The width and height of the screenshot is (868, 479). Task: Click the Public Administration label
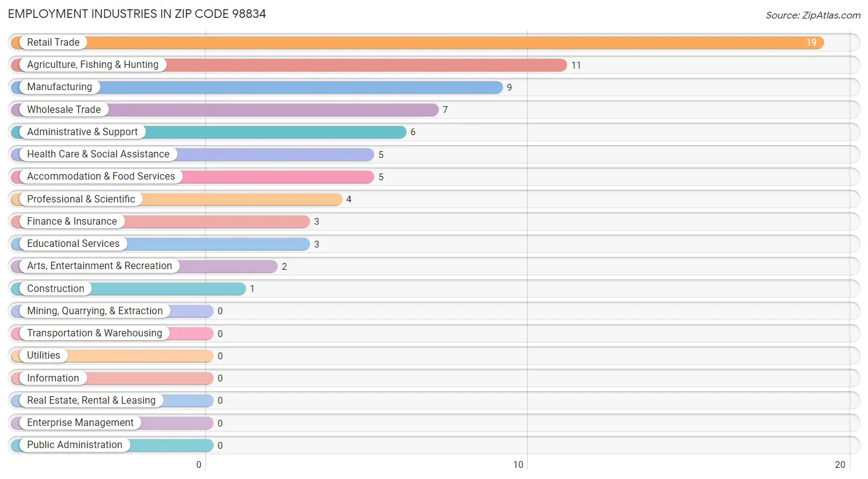[75, 445]
